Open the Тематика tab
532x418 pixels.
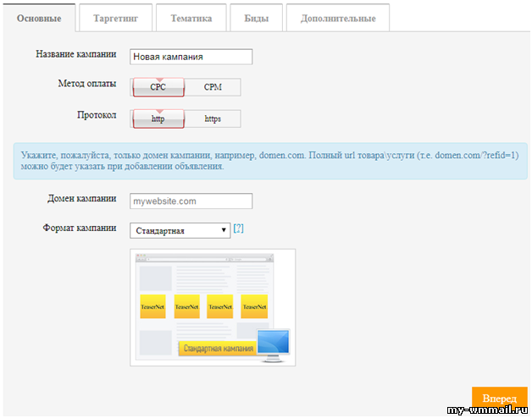click(191, 18)
